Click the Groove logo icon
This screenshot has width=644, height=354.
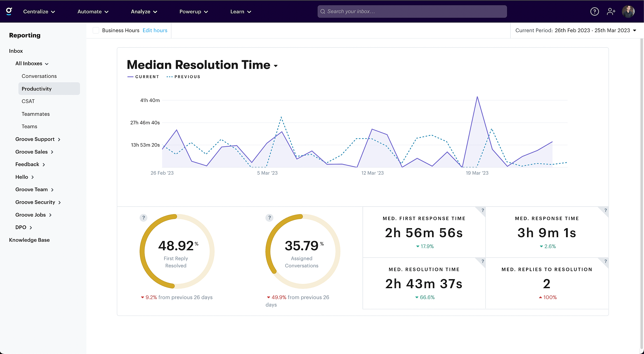[9, 11]
